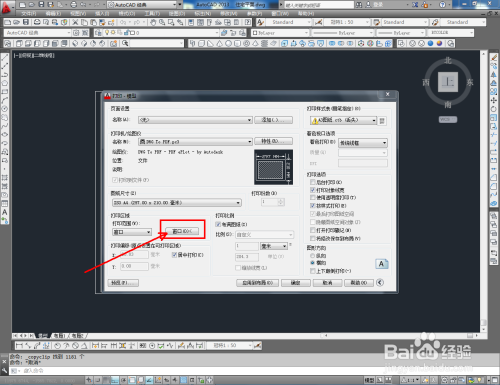Image resolution: width=500 pixels, height=385 pixels.
Task: Select the Circle draw tool
Action: [x=5, y=109]
